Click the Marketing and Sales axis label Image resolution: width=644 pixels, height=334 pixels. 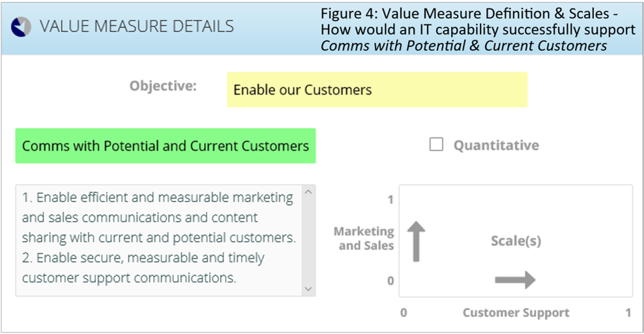pyautogui.click(x=364, y=238)
